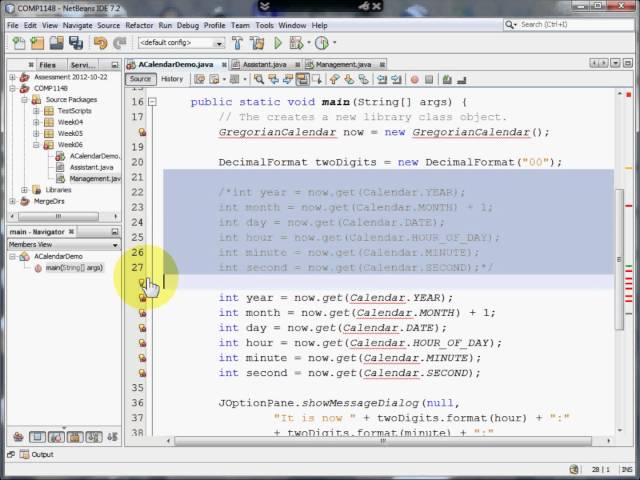Toggle Show Non-Public Members filter in Navigator

point(75,437)
